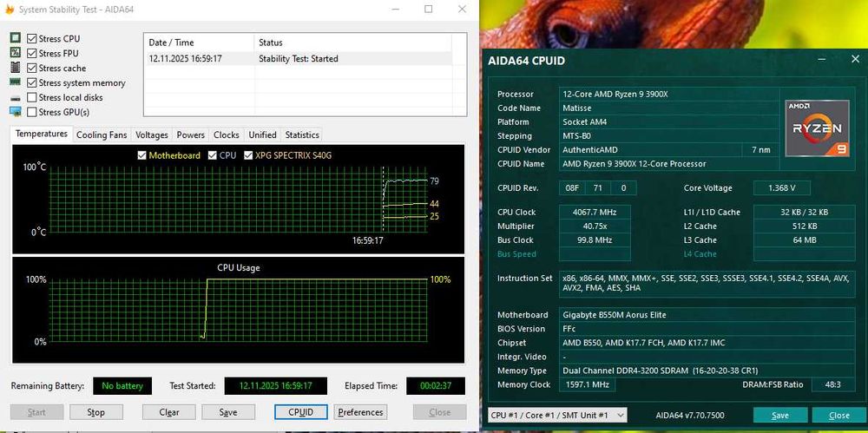Click the Clear button

(169, 412)
